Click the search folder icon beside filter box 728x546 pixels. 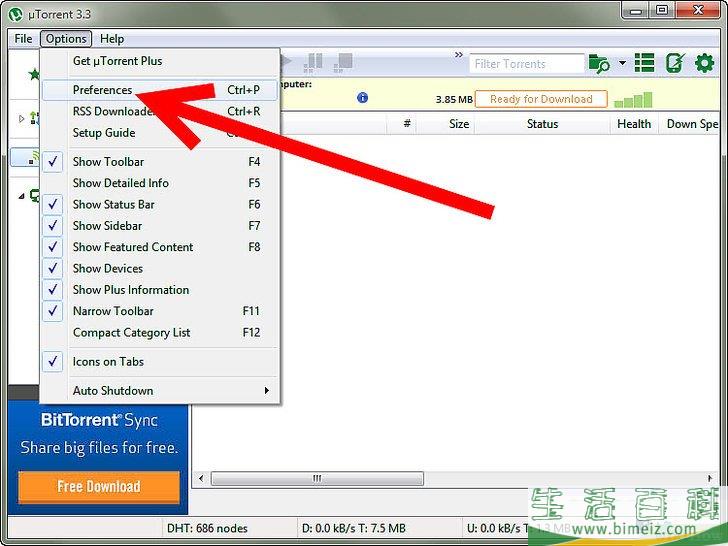[x=599, y=64]
